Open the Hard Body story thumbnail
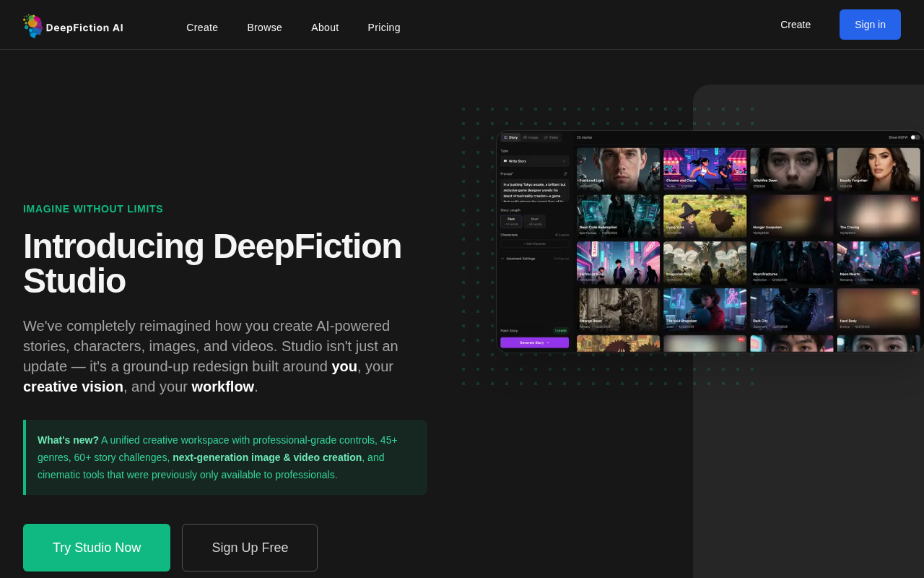The width and height of the screenshot is (924, 578). pyautogui.click(x=879, y=310)
